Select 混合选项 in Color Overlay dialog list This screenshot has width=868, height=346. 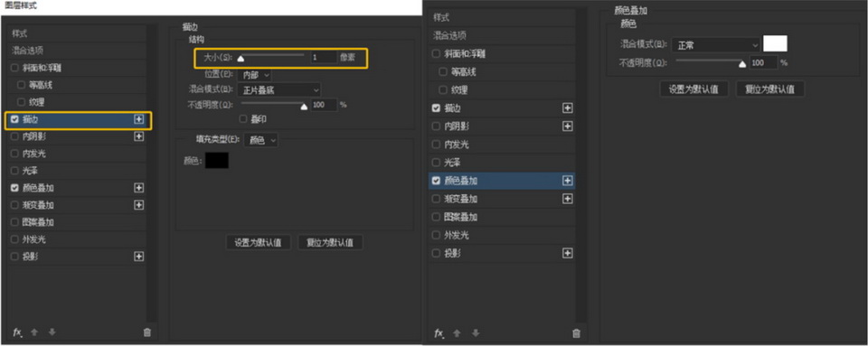tap(503, 36)
